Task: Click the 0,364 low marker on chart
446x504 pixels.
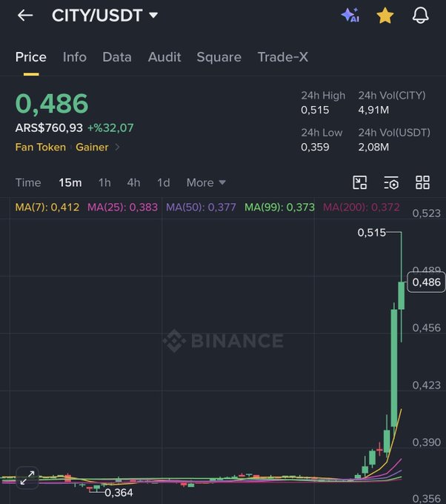Action: coord(119,492)
